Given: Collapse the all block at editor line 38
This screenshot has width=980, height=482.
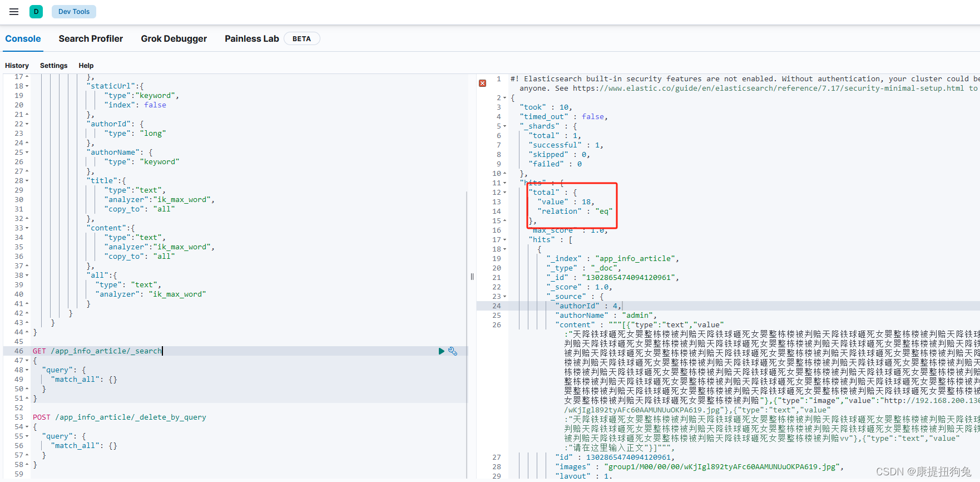Looking at the screenshot, I should [27, 276].
